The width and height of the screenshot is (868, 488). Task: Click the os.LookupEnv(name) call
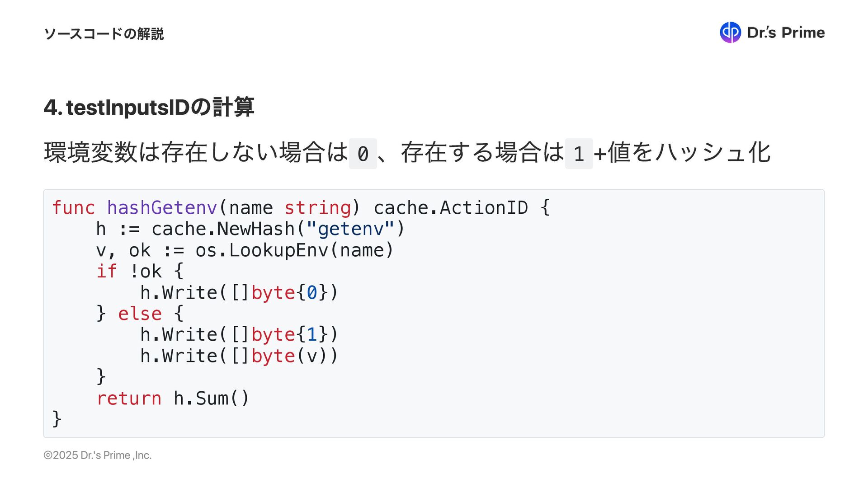pos(294,250)
